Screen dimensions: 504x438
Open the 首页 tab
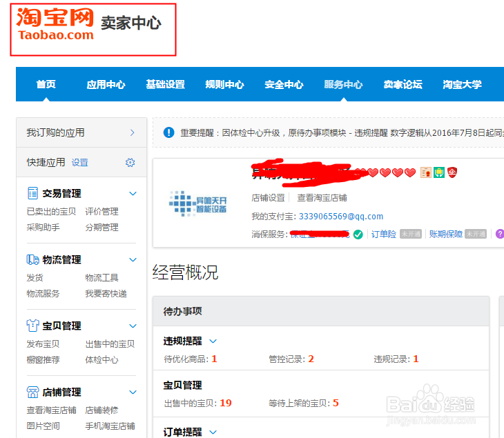[46, 84]
